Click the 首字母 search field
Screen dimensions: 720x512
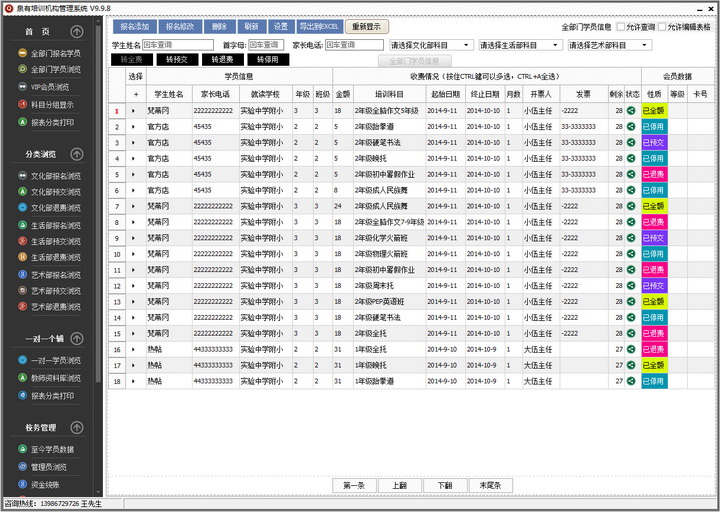(266, 45)
